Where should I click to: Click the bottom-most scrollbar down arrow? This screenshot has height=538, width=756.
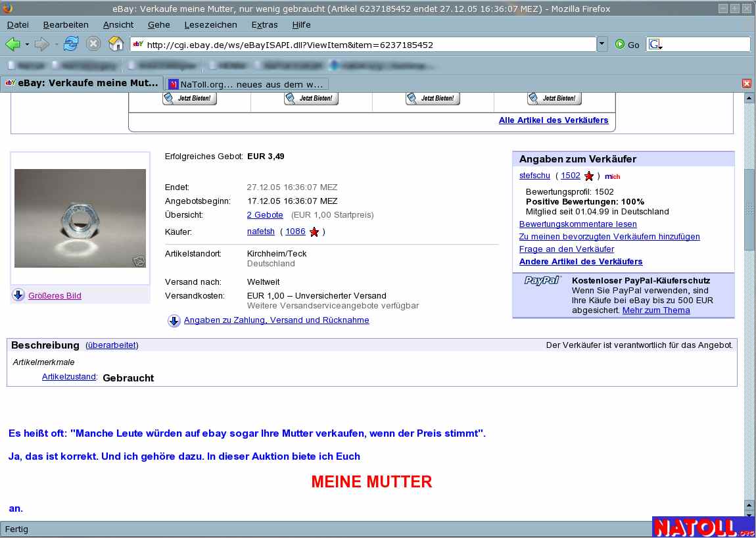pos(749,514)
